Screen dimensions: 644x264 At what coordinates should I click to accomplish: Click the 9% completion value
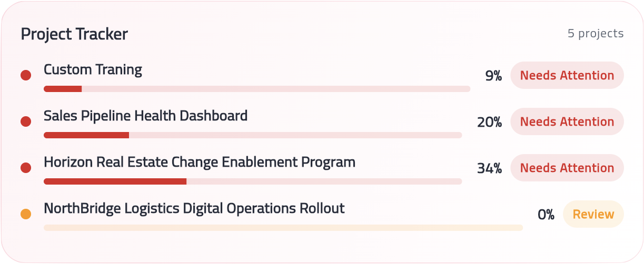pyautogui.click(x=493, y=76)
